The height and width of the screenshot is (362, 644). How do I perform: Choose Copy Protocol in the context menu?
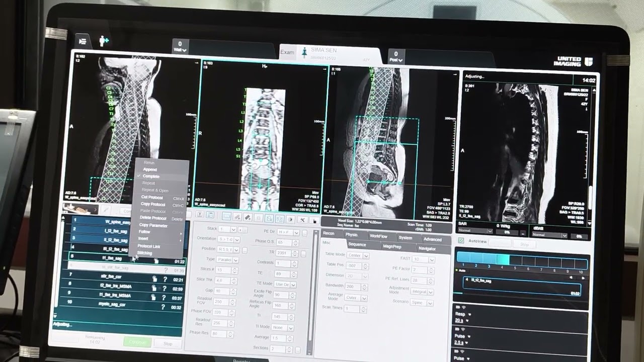point(153,205)
